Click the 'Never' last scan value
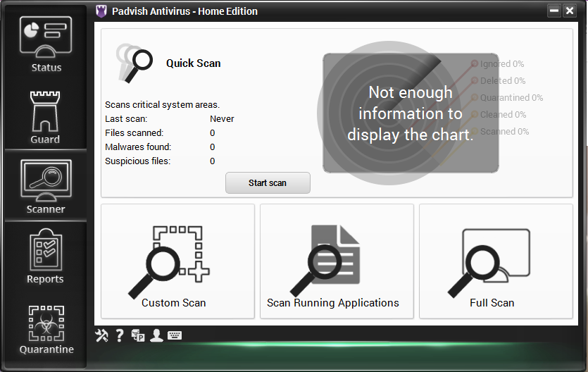588x372 pixels. click(222, 119)
